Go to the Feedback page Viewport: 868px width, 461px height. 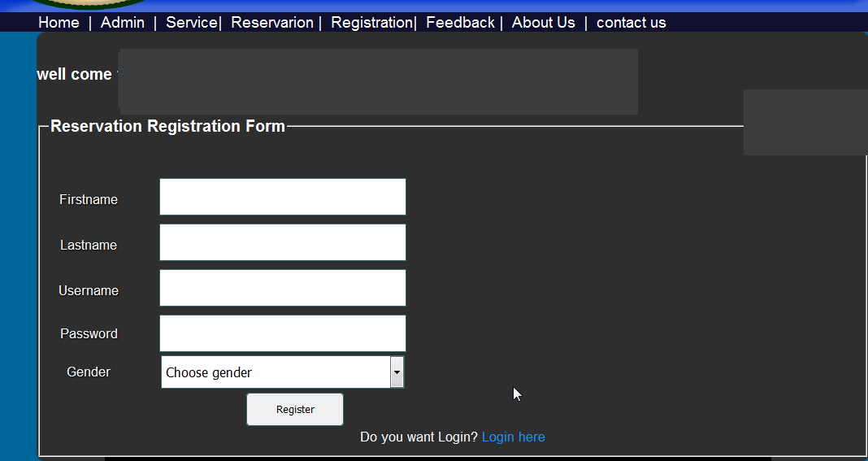(460, 23)
